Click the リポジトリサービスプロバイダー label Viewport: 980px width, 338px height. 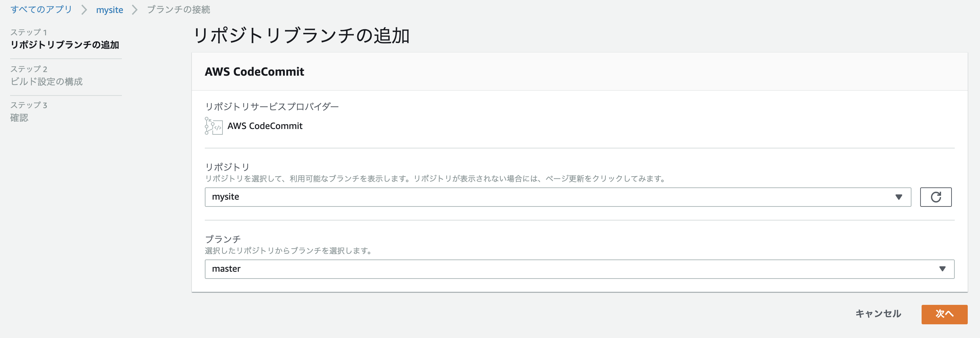(x=272, y=106)
